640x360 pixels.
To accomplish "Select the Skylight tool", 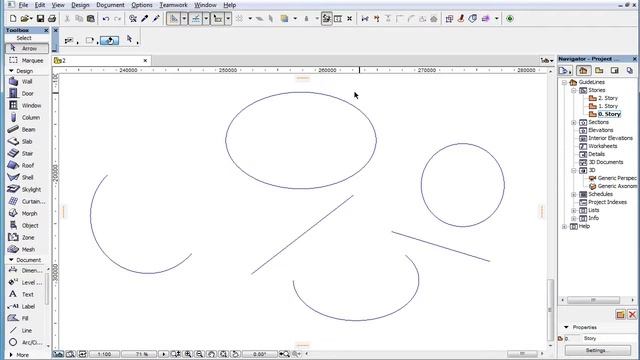I will point(27,189).
